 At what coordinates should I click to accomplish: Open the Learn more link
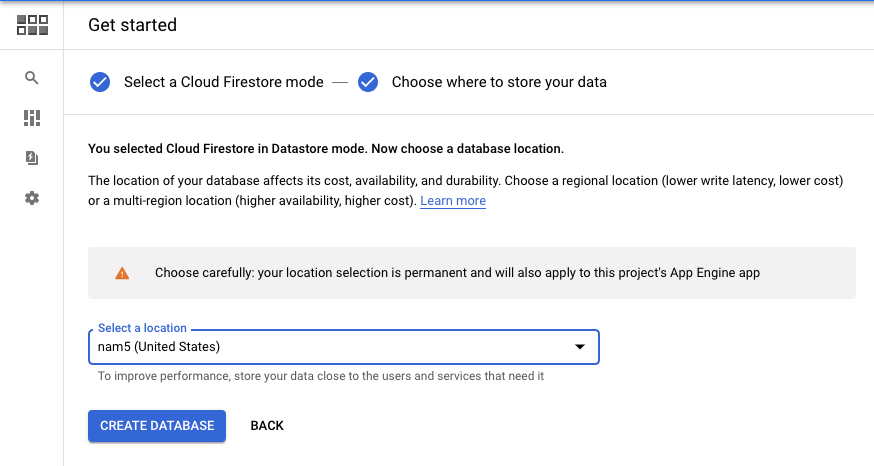[x=453, y=201]
